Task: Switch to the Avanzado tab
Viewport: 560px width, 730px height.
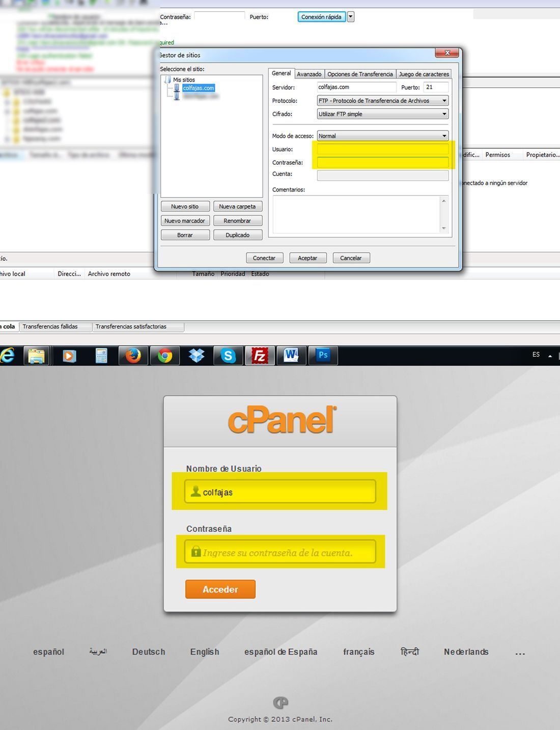Action: point(309,74)
